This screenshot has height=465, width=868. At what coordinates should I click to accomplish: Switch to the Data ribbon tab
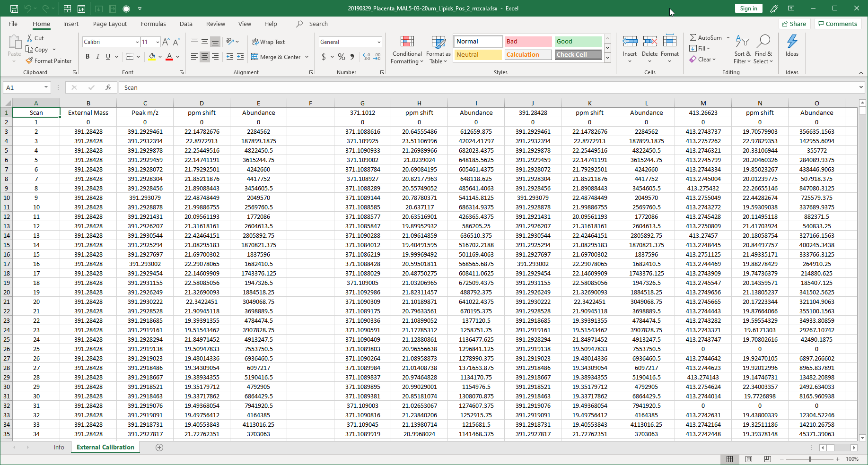coord(186,24)
